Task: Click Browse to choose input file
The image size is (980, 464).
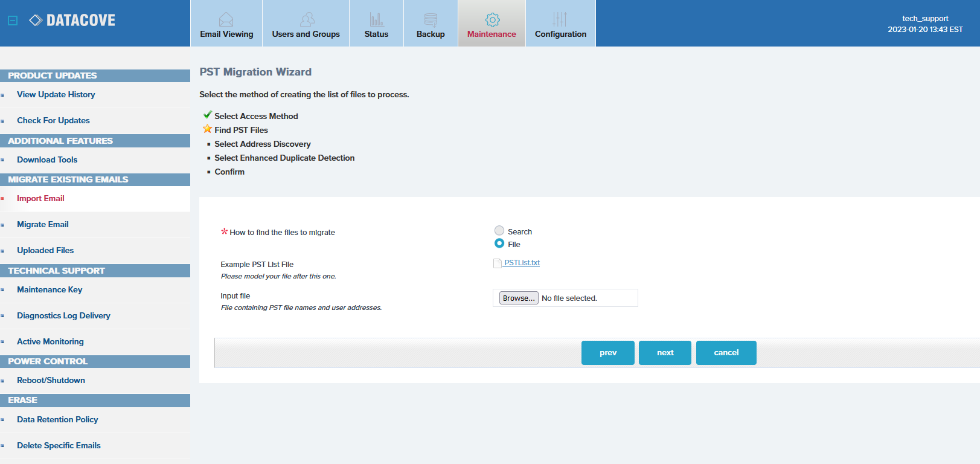Action: click(x=518, y=298)
